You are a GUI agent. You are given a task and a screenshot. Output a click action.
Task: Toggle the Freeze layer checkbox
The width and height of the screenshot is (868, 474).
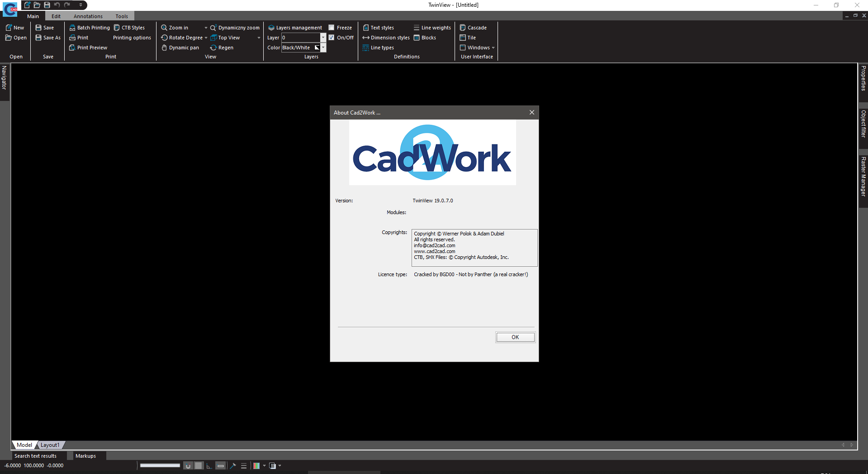click(332, 28)
